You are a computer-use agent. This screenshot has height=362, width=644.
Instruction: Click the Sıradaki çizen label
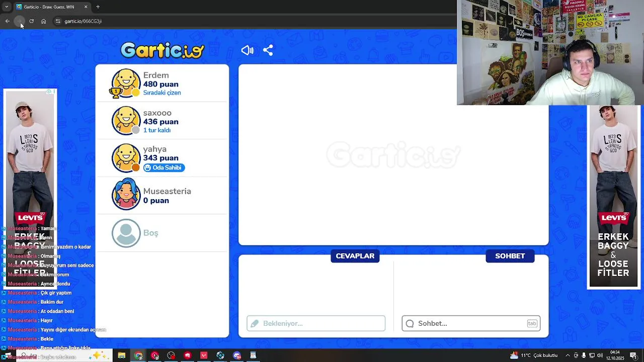click(162, 93)
